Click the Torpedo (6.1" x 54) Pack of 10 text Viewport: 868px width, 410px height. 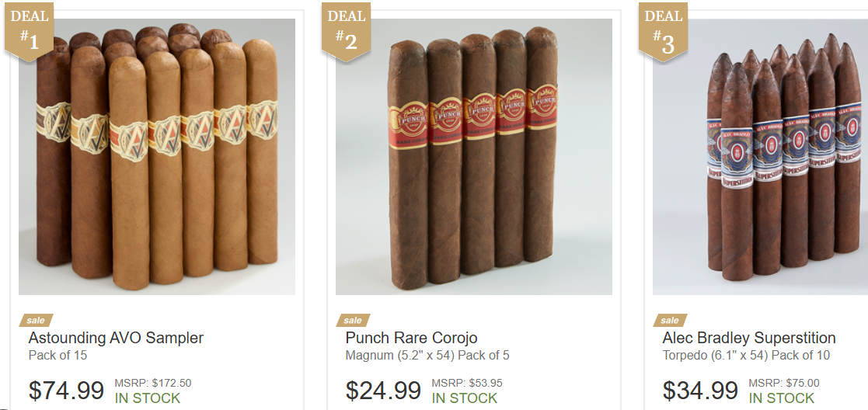coord(746,355)
